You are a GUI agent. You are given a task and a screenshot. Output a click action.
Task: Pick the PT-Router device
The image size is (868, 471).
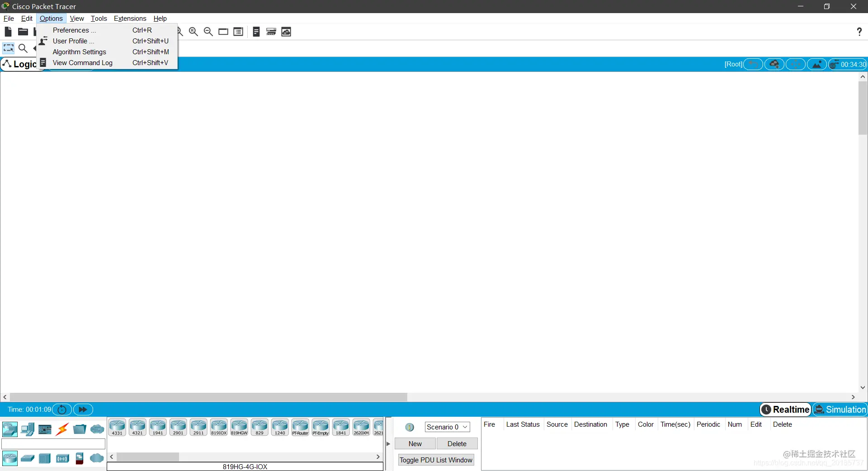(x=300, y=427)
